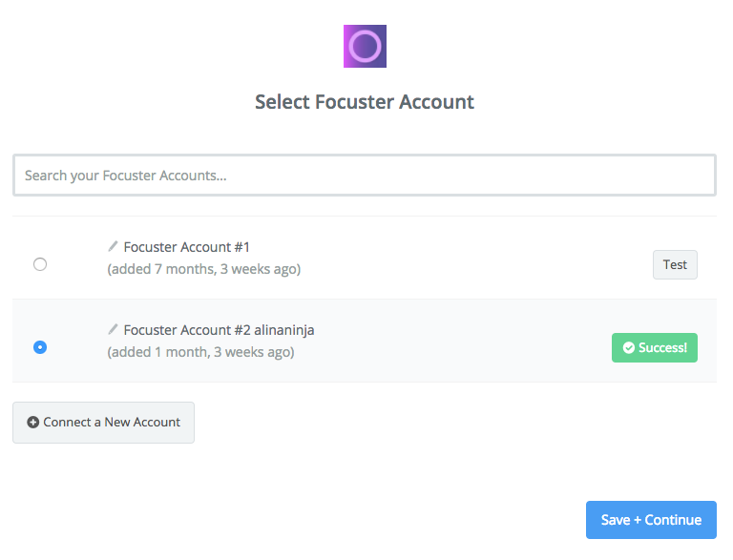Click Save + Continue

651,520
